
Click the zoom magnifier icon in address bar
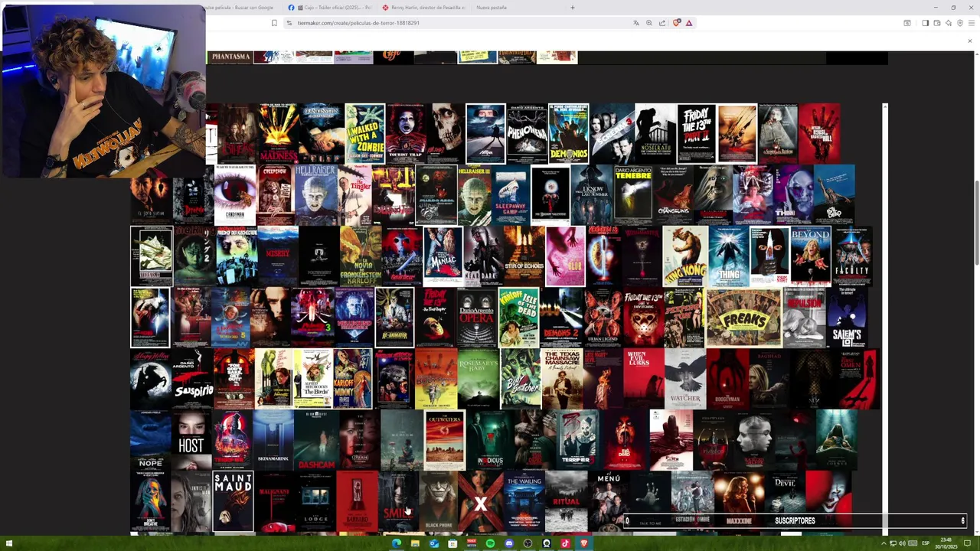pos(649,23)
